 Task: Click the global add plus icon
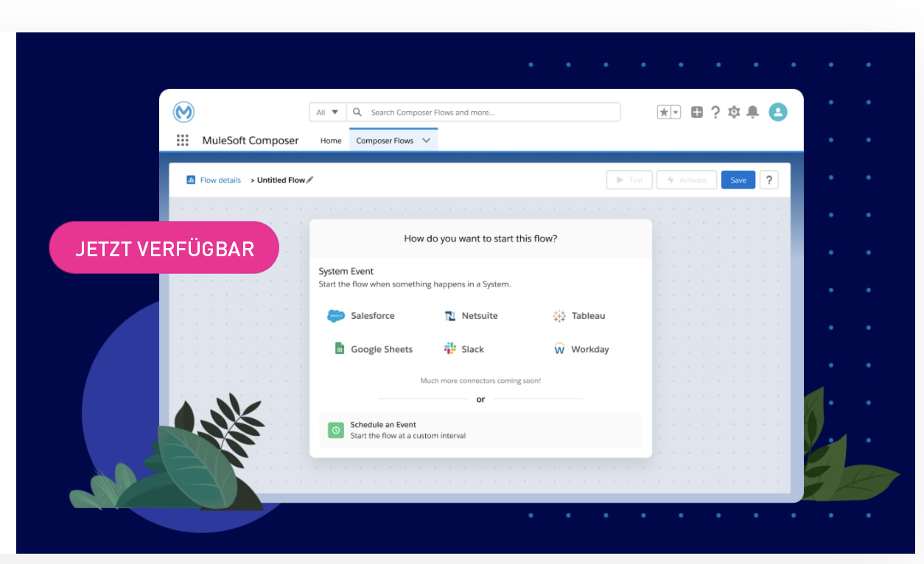tap(696, 112)
